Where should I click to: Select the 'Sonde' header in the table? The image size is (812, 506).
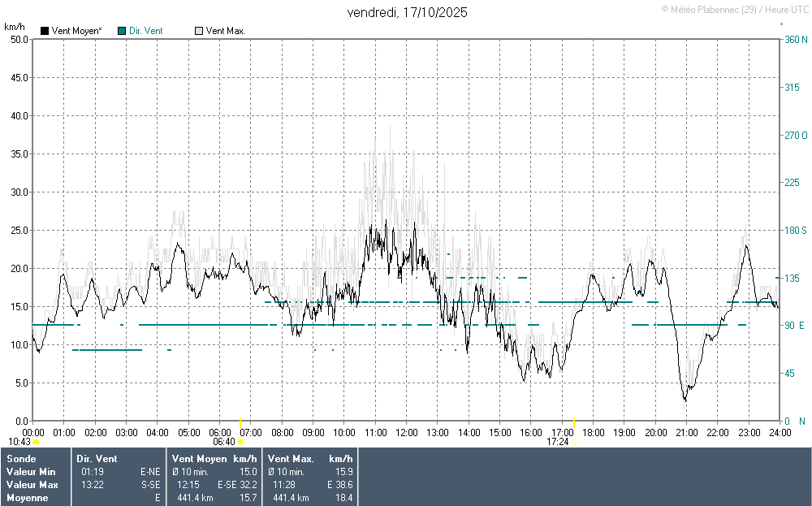pyautogui.click(x=20, y=459)
